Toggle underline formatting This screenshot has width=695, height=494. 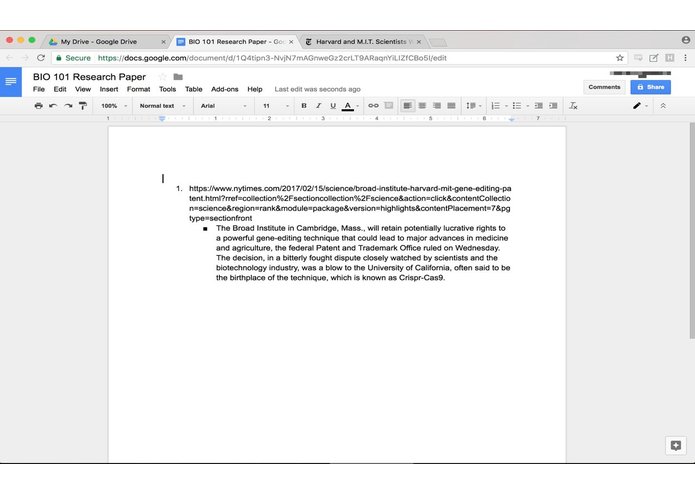pyautogui.click(x=333, y=106)
